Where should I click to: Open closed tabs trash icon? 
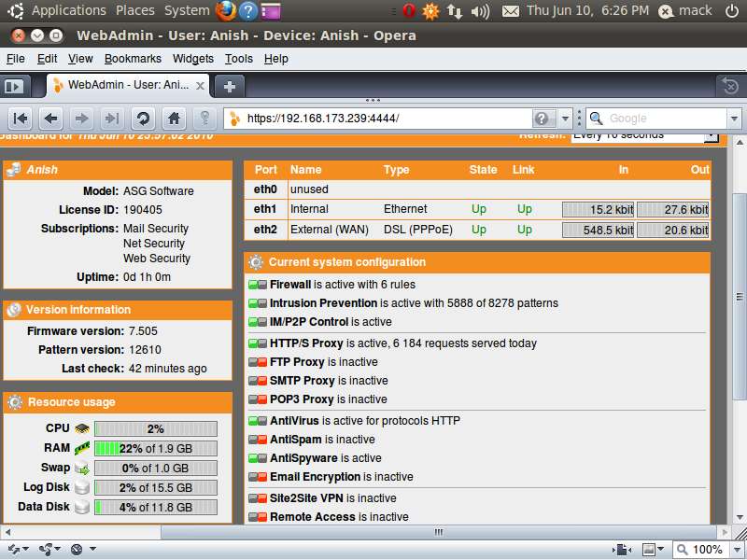730,86
